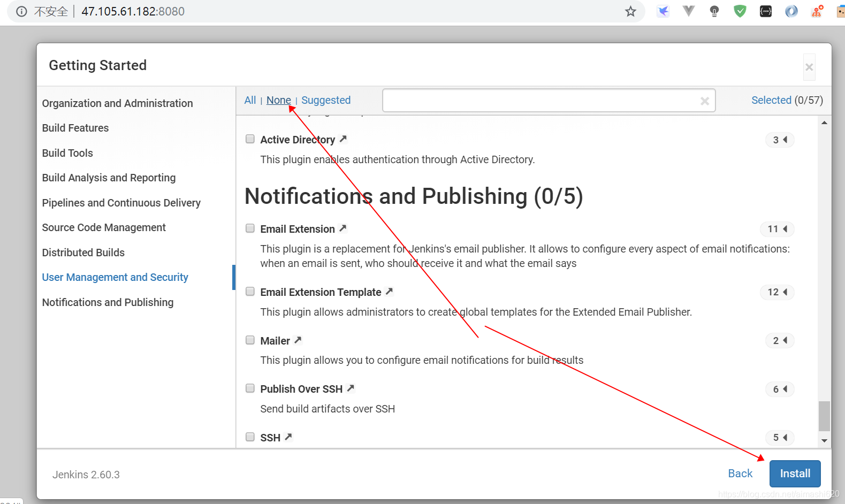
Task: Click the Notifications and Publishing (0/5) heading
Action: tap(414, 196)
